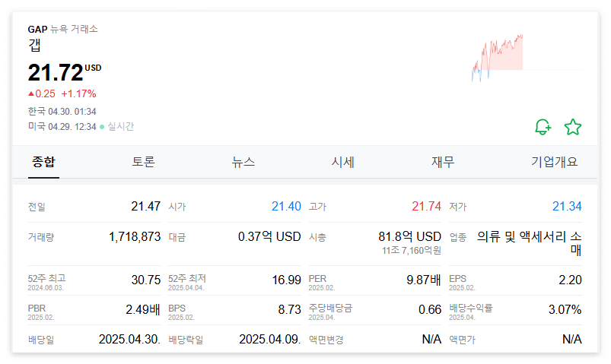
Task: Click the 실시간 status label
Action: click(x=120, y=126)
